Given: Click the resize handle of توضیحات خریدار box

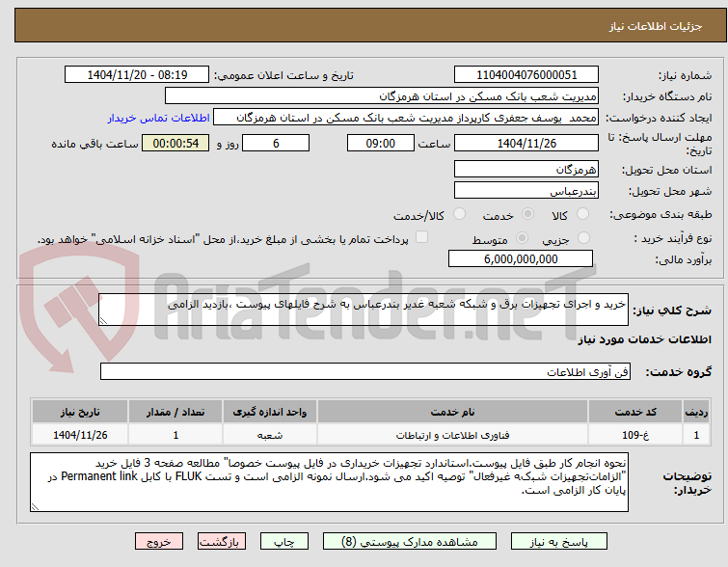Looking at the screenshot, I should [35, 506].
